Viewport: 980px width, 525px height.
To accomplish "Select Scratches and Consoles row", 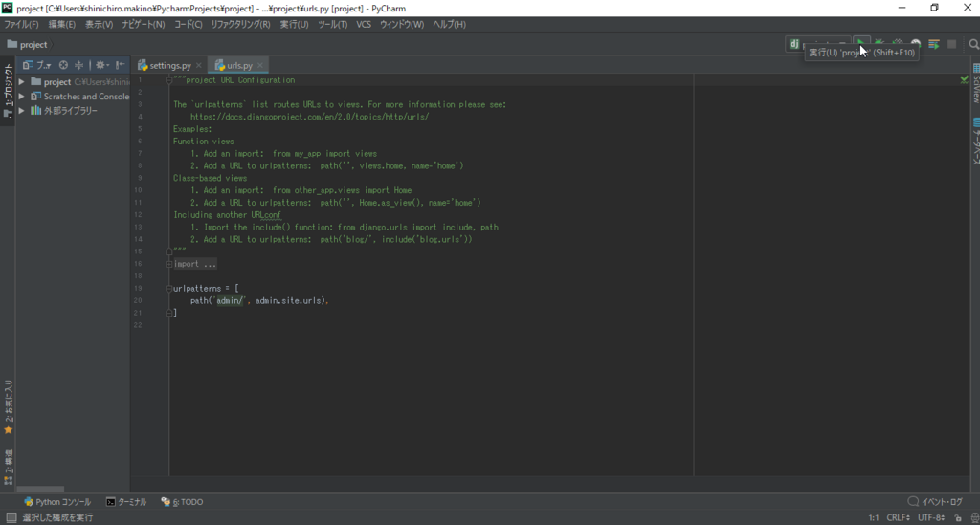I will click(73, 97).
